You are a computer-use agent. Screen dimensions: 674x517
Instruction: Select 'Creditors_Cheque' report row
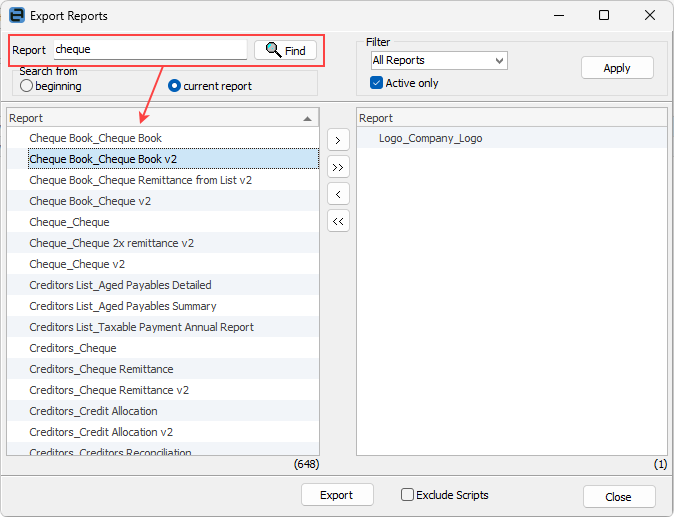click(162, 348)
